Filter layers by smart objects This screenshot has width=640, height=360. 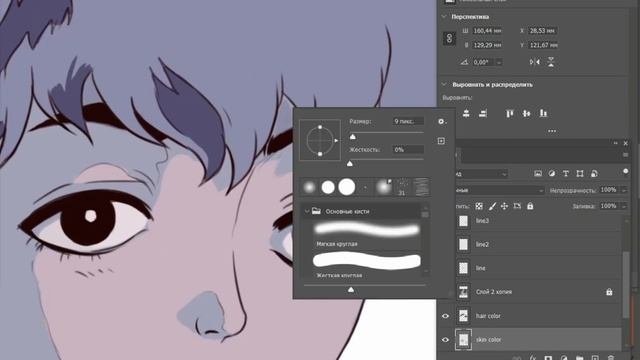pyautogui.click(x=594, y=174)
